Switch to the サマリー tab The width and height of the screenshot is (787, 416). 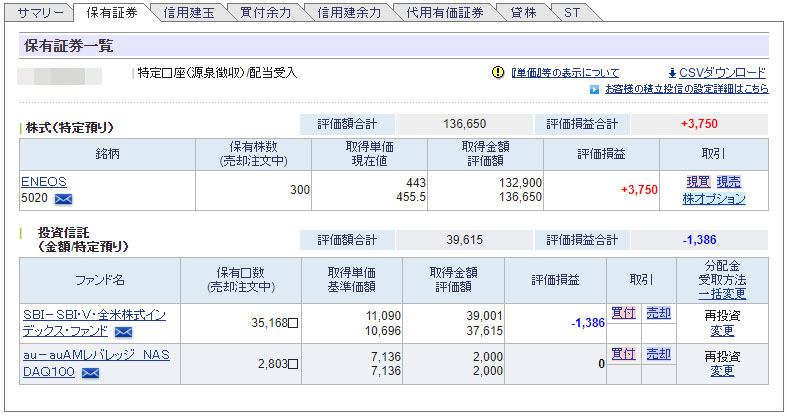tap(40, 13)
